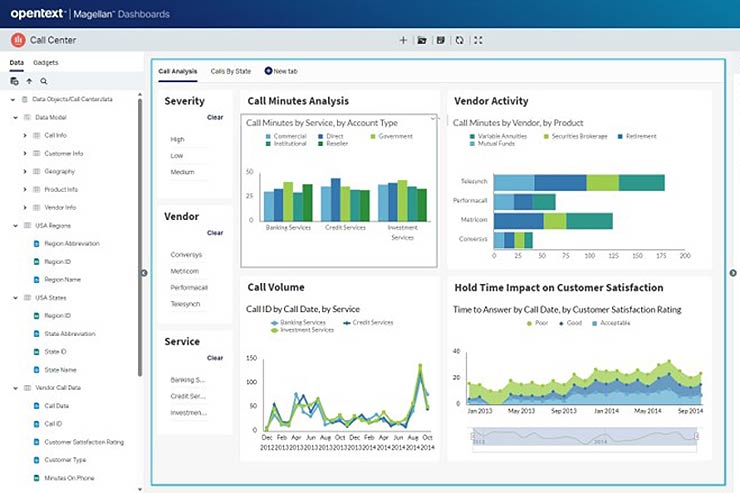Clear the Vendor filter selection
This screenshot has width=740, height=493.
point(214,232)
